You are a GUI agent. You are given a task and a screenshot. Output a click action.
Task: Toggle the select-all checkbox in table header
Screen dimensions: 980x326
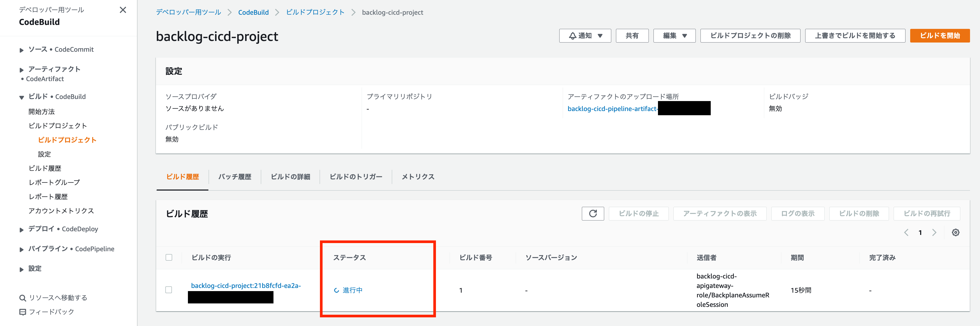[169, 257]
